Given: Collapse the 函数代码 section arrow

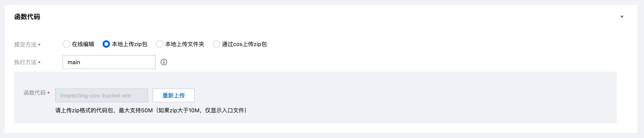Looking at the screenshot, I should pos(621,17).
